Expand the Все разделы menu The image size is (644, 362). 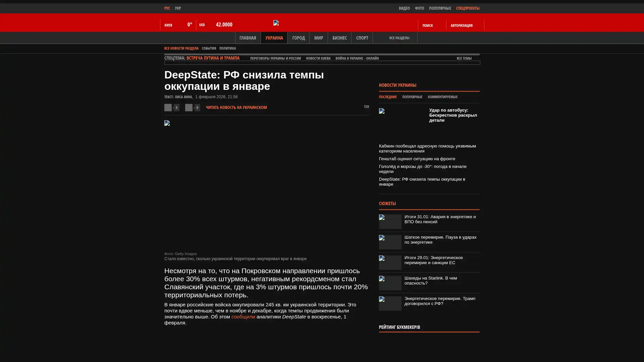click(399, 38)
